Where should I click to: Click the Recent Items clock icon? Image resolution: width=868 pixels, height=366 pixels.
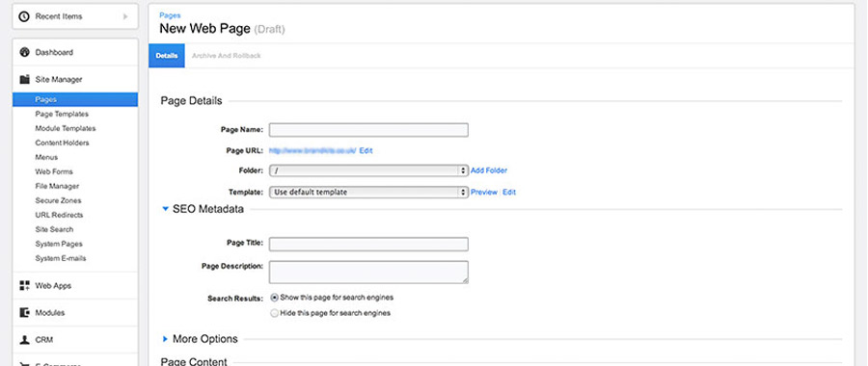(24, 16)
